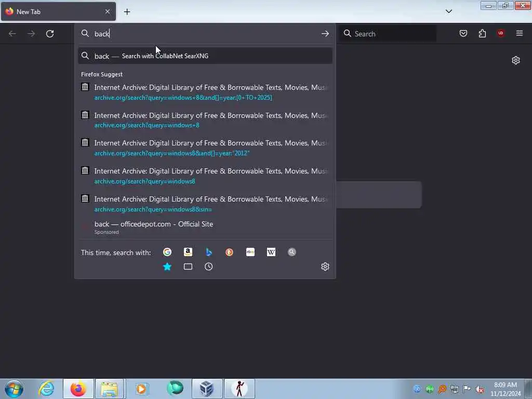This screenshot has height=399, width=532.
Task: Search this time with Wikipedia icon
Action: (271, 252)
